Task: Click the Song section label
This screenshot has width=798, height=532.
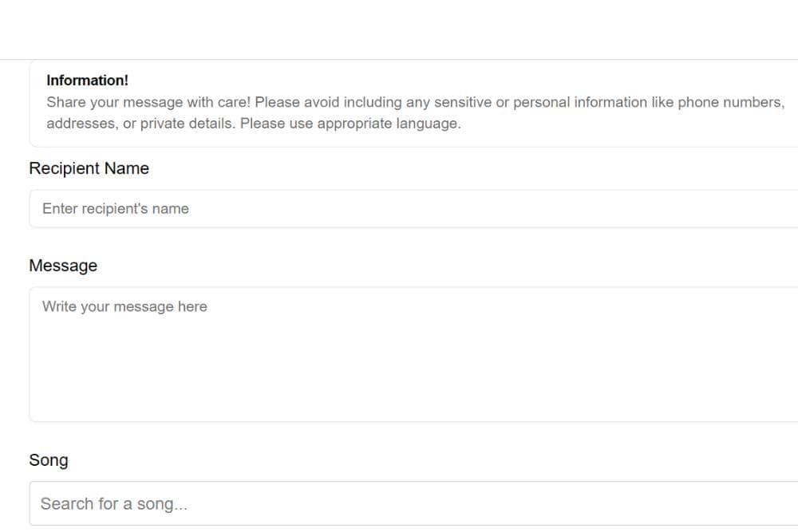Action: tap(49, 460)
